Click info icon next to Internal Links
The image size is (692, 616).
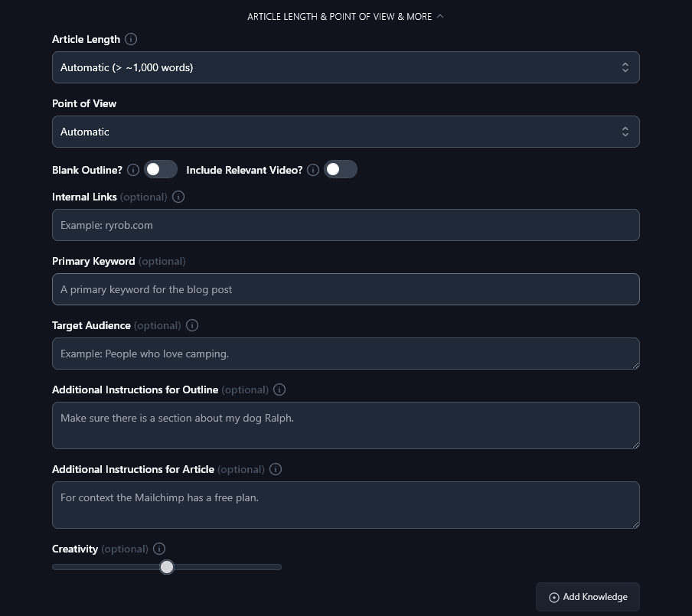point(178,197)
